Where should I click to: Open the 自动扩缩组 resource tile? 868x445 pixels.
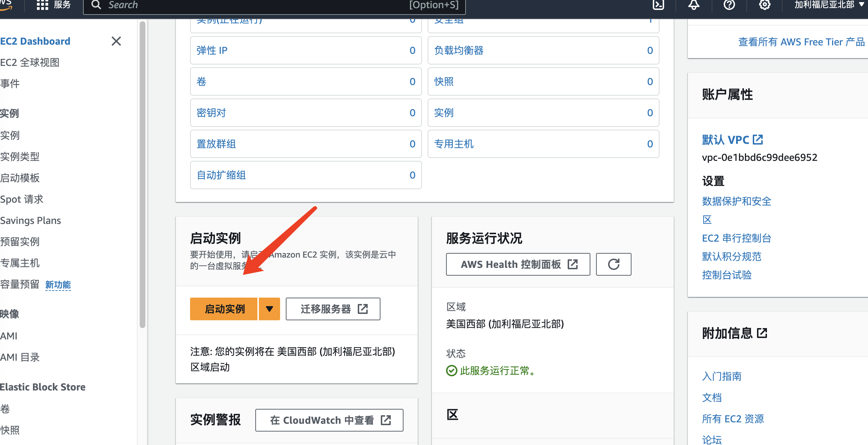pyautogui.click(x=306, y=175)
